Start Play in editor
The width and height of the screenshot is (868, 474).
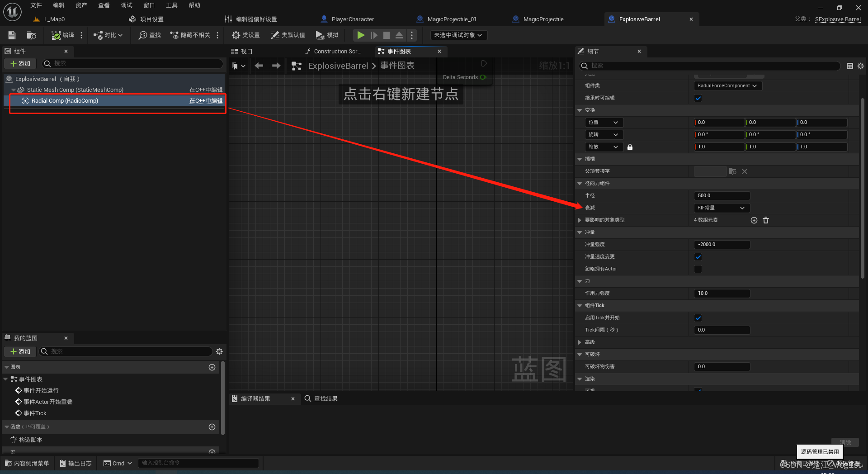pos(361,35)
